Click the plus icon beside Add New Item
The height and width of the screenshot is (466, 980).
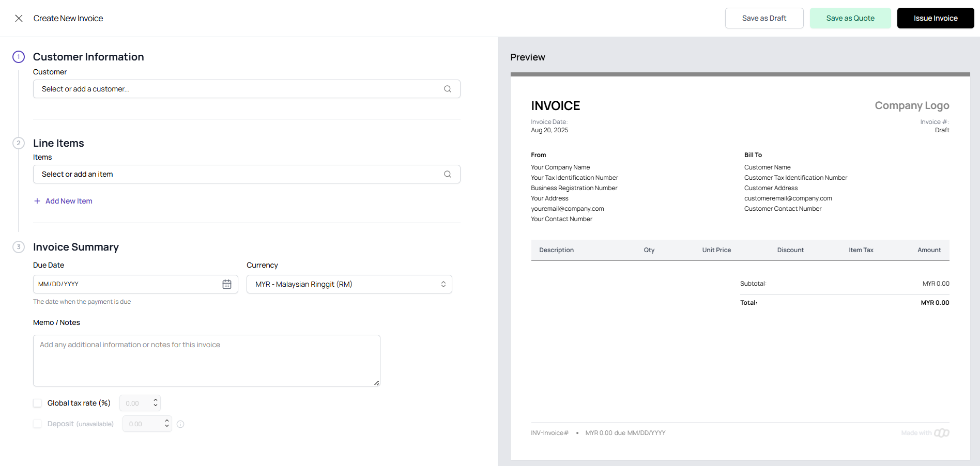(x=37, y=200)
